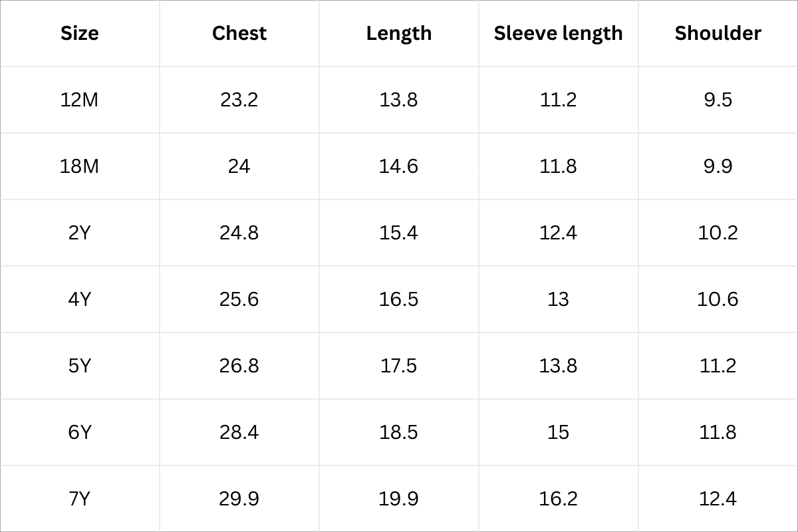Click shoulder value 11.2
Image resolution: width=798 pixels, height=532 pixels.
(718, 366)
